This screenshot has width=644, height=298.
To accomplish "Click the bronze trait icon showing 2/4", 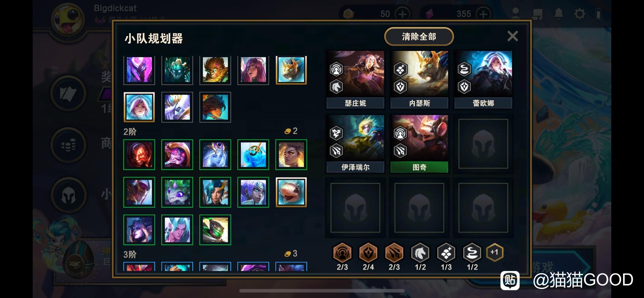I will [x=368, y=253].
